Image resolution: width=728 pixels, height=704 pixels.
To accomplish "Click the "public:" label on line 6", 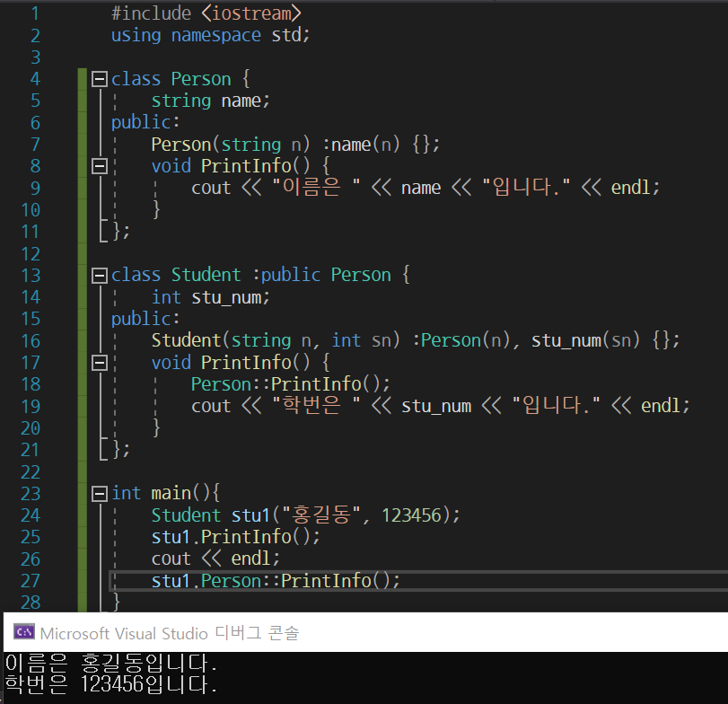I will pyautogui.click(x=145, y=123).
